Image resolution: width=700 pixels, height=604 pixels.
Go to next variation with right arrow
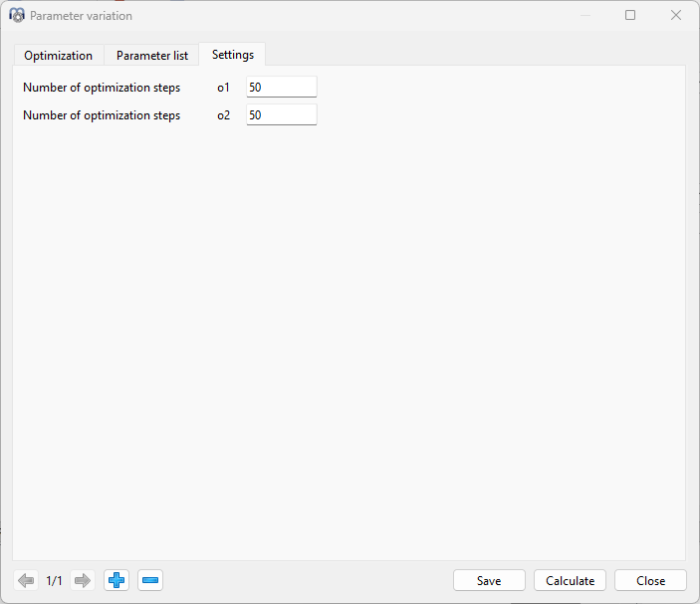pyautogui.click(x=83, y=580)
